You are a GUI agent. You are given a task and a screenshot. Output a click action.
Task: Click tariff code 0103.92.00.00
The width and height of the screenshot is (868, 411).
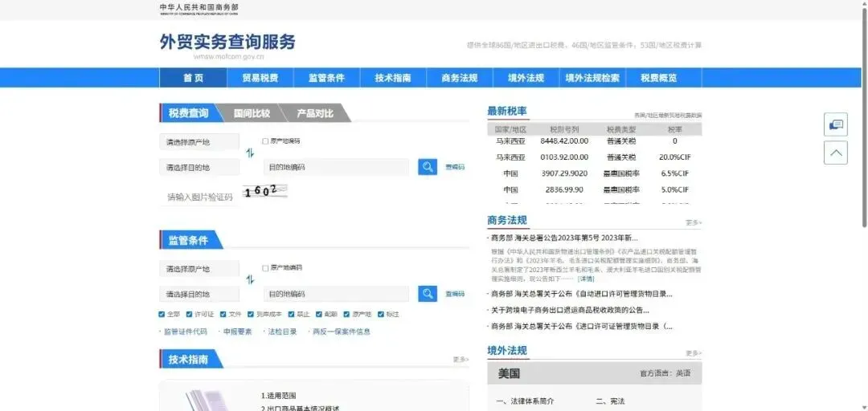point(564,157)
